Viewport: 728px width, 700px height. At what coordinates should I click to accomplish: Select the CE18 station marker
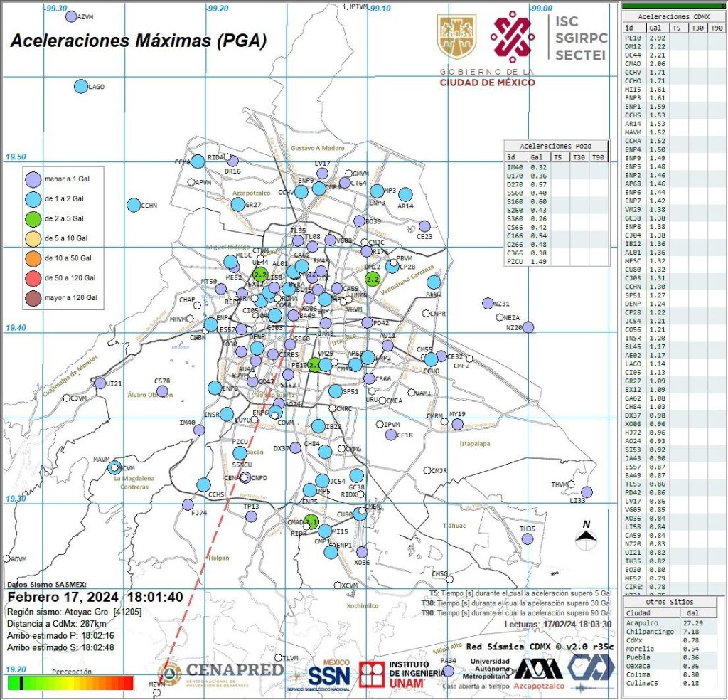click(x=391, y=435)
